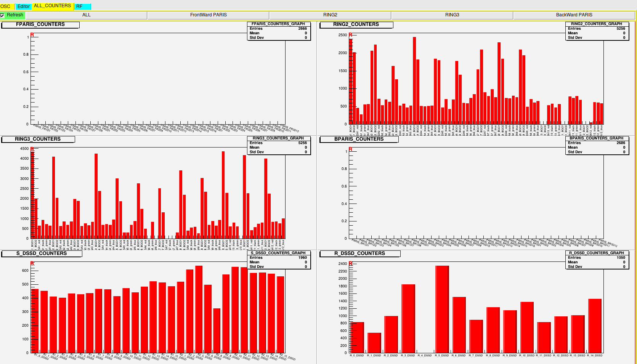Open the Editor tab
Screen dimensions: 637x364
point(23,6)
